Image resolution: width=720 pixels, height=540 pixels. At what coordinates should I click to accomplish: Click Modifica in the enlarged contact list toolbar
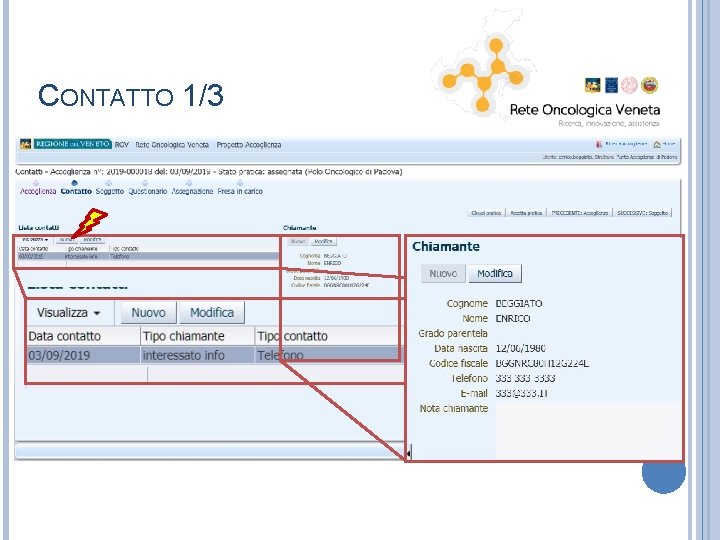pyautogui.click(x=212, y=313)
